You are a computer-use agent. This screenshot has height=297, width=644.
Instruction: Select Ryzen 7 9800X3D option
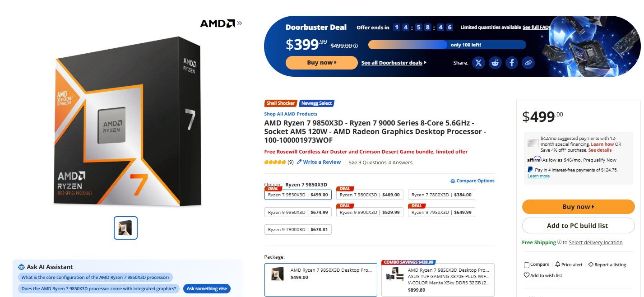coord(370,195)
